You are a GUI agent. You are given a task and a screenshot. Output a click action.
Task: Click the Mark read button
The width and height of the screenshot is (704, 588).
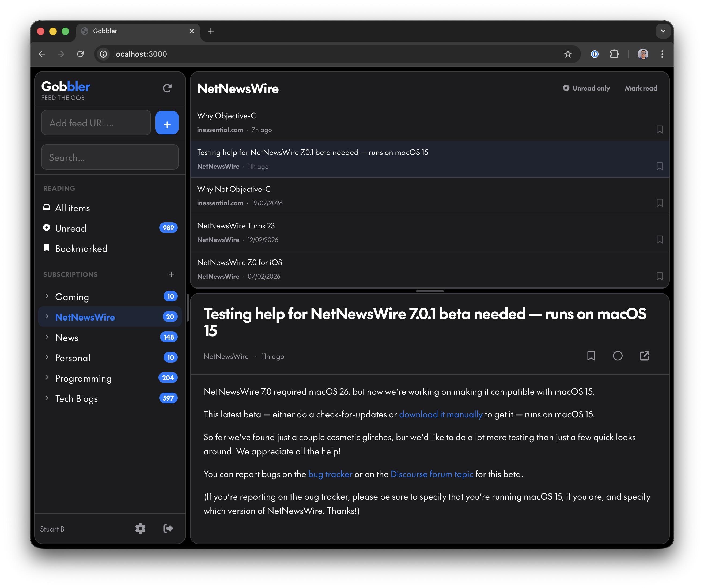click(641, 88)
